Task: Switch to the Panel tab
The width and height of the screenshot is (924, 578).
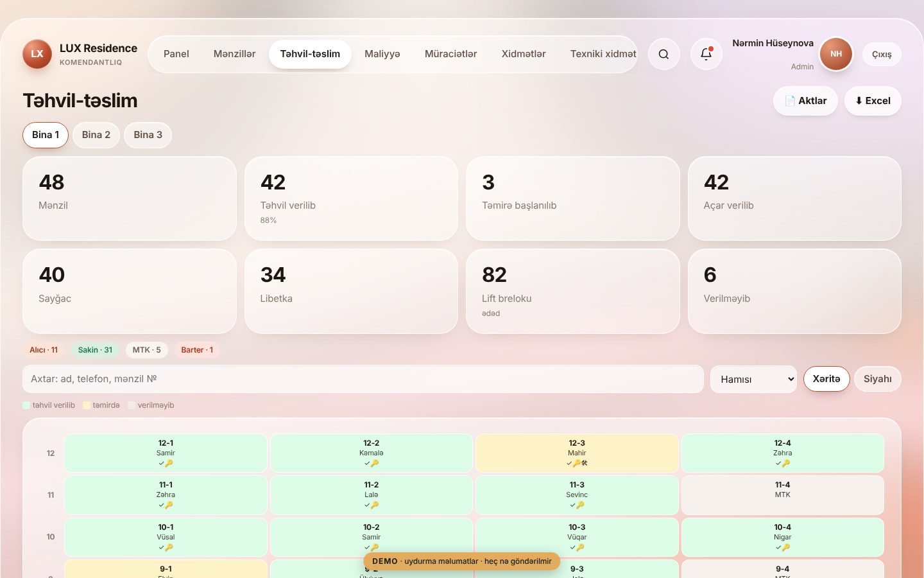Action: coord(176,54)
